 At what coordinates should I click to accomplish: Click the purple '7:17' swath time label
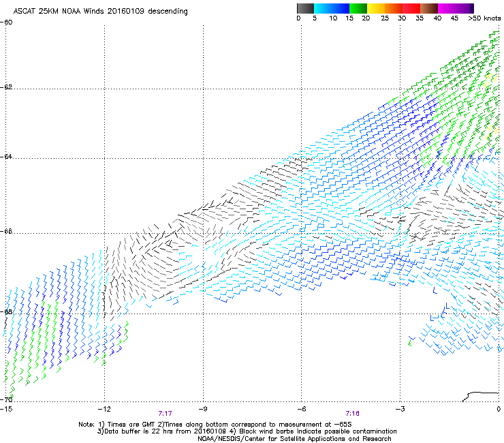pos(166,414)
